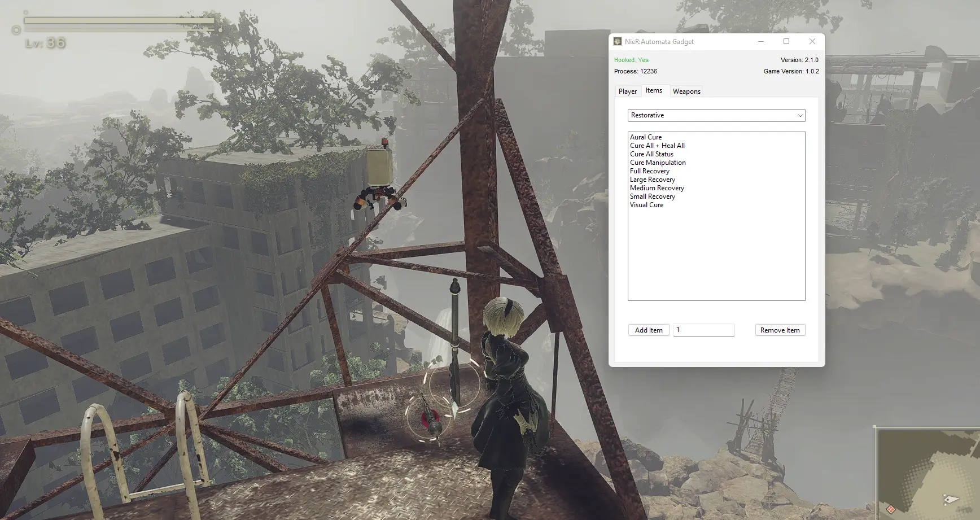The height and width of the screenshot is (520, 980).
Task: Focus the item quantity input field
Action: pyautogui.click(x=703, y=330)
